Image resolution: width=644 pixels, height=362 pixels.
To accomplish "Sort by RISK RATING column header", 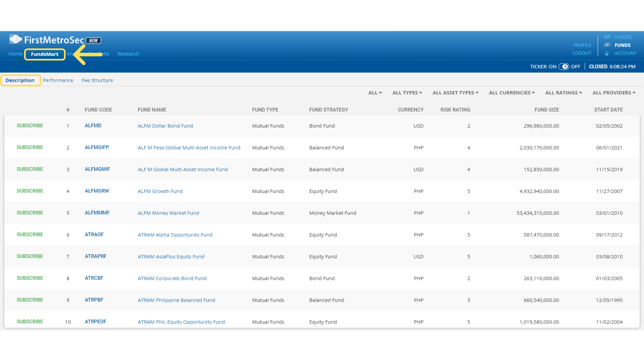I will coord(455,110).
